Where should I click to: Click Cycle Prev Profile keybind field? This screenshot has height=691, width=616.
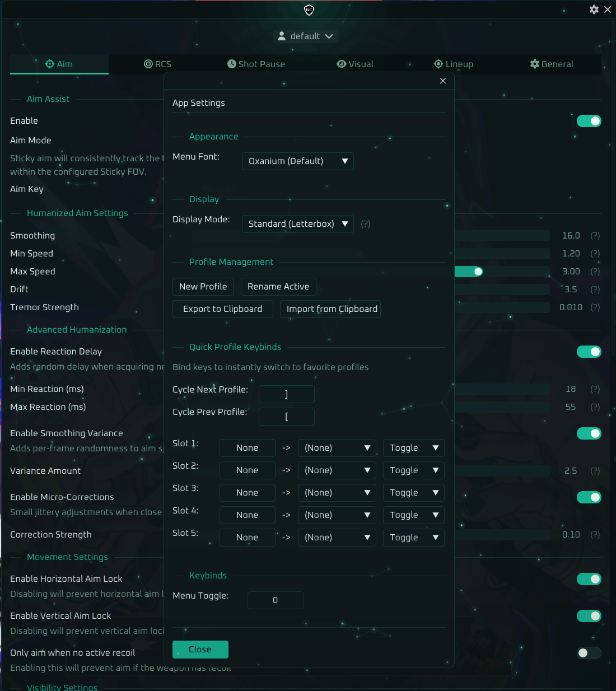(287, 417)
